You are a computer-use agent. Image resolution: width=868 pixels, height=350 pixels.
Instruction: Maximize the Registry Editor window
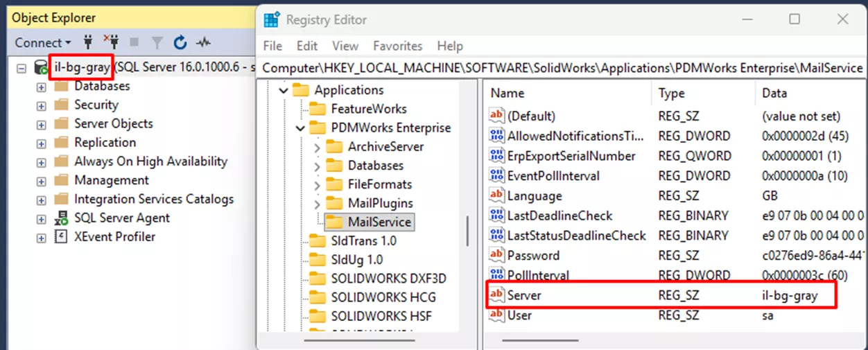click(795, 19)
